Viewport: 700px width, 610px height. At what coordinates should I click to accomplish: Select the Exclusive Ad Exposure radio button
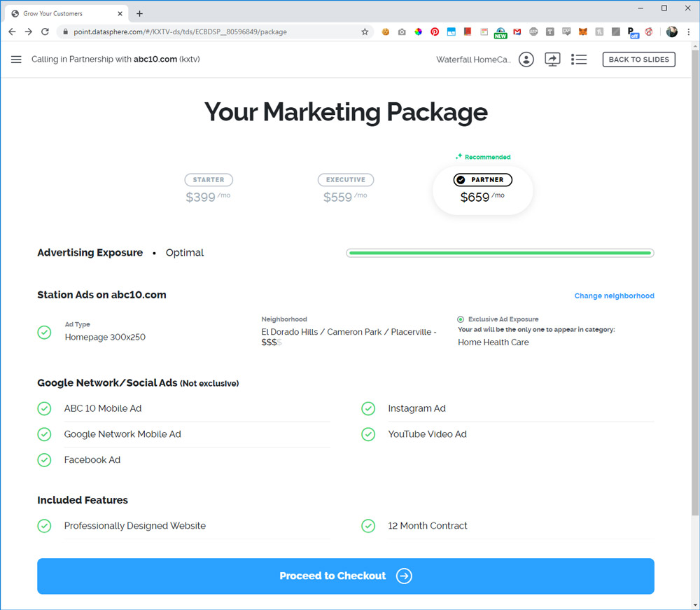461,319
